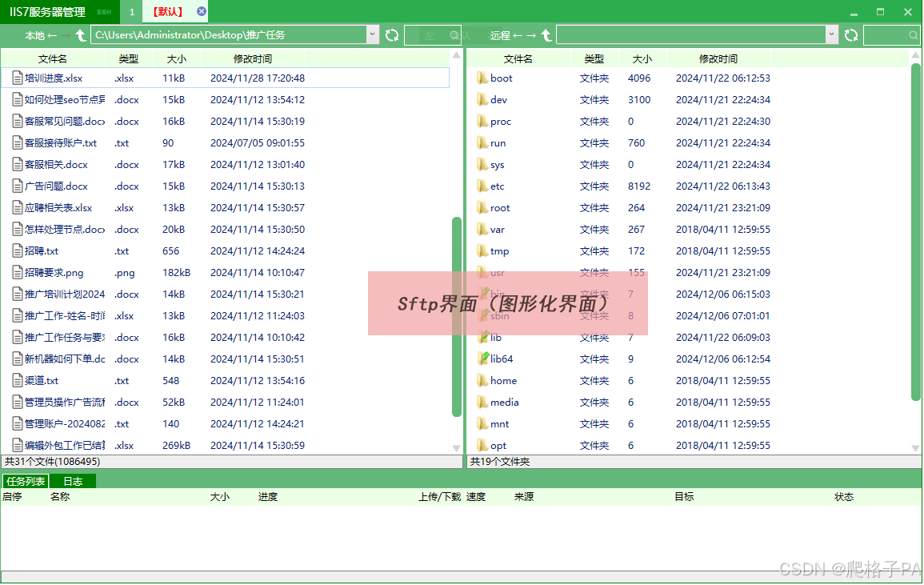Select the home folder icon
Screen dimensions: 924x585
pyautogui.click(x=482, y=380)
